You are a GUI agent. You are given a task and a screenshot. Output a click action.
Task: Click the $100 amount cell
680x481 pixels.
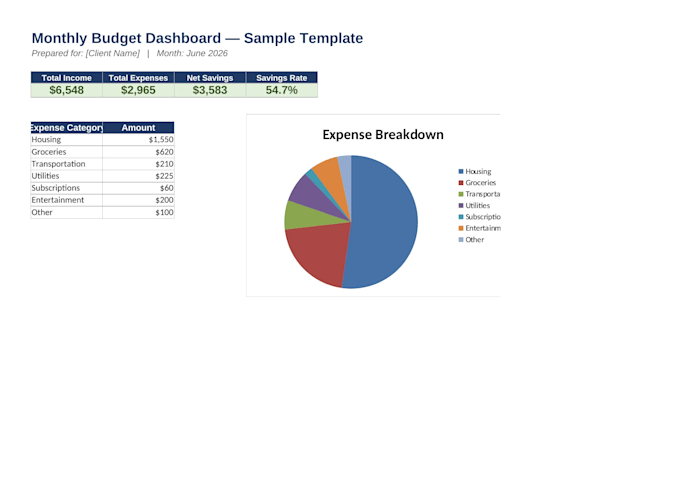coord(138,213)
